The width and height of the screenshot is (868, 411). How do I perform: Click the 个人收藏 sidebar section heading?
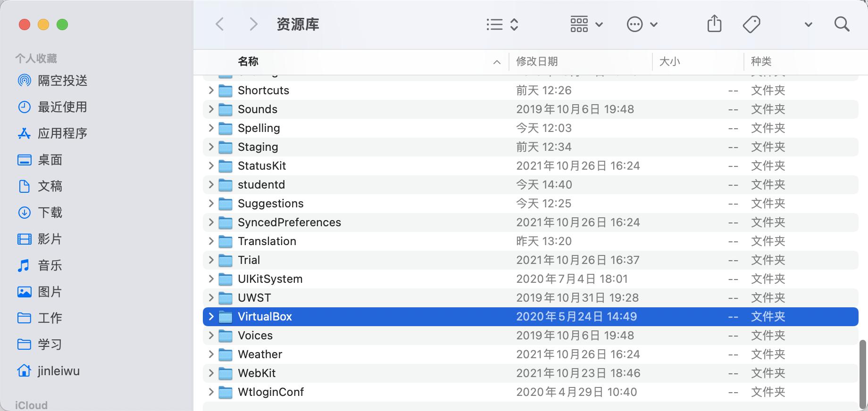coord(36,58)
